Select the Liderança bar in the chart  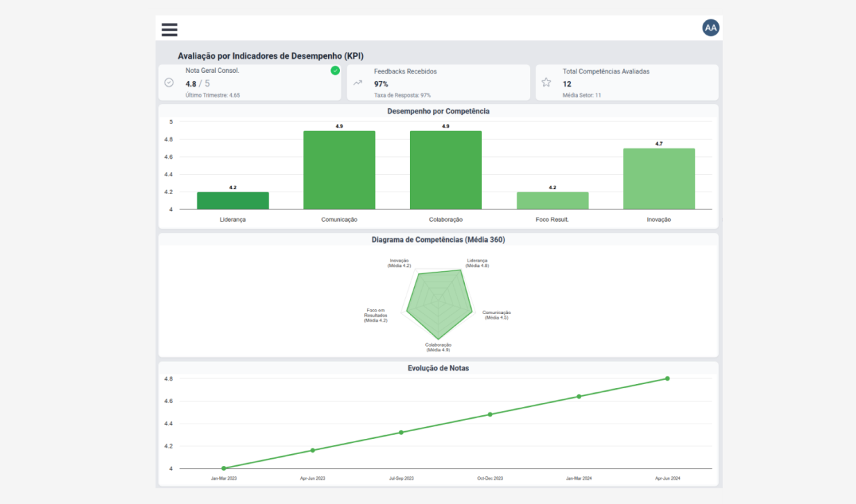pyautogui.click(x=232, y=200)
